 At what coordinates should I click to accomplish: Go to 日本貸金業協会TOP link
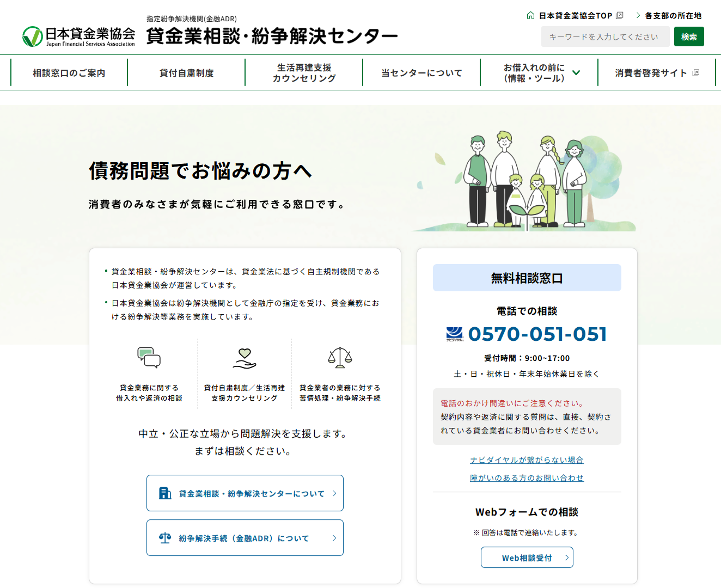point(576,16)
